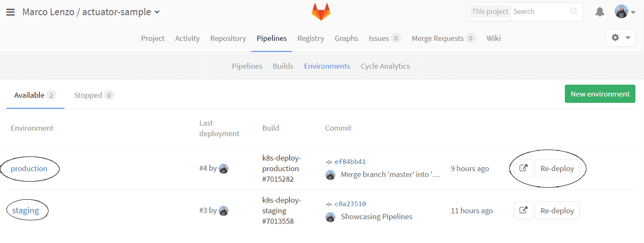This screenshot has width=644, height=243.
Task: Switch to the Repository tab
Action: [228, 39]
